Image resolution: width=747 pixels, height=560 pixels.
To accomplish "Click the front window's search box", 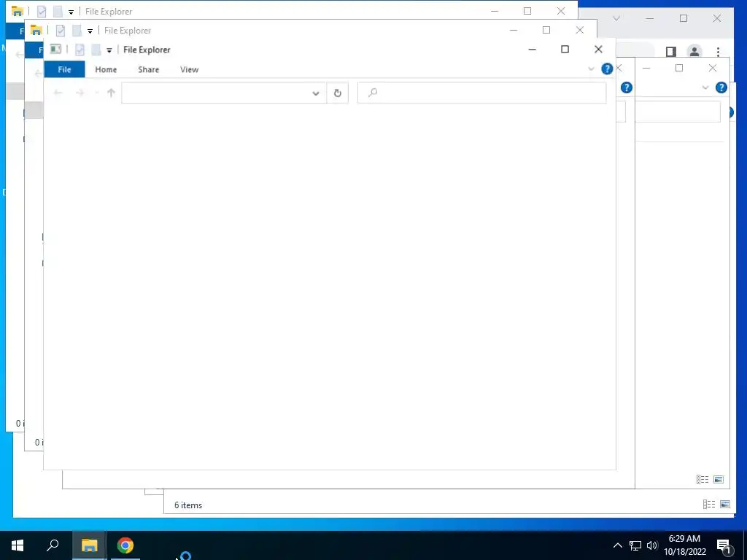I will [x=482, y=93].
